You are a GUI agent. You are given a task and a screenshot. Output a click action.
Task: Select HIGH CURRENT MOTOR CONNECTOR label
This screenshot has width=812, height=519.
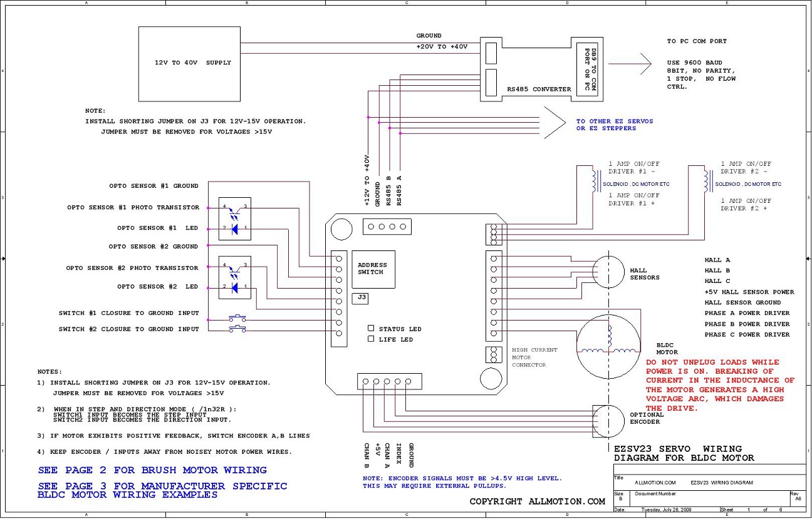point(534,357)
